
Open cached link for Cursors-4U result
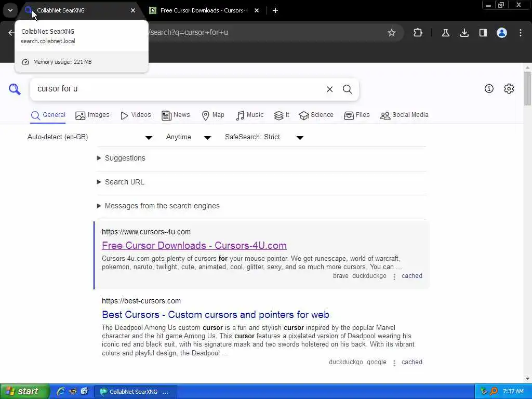[412, 276]
